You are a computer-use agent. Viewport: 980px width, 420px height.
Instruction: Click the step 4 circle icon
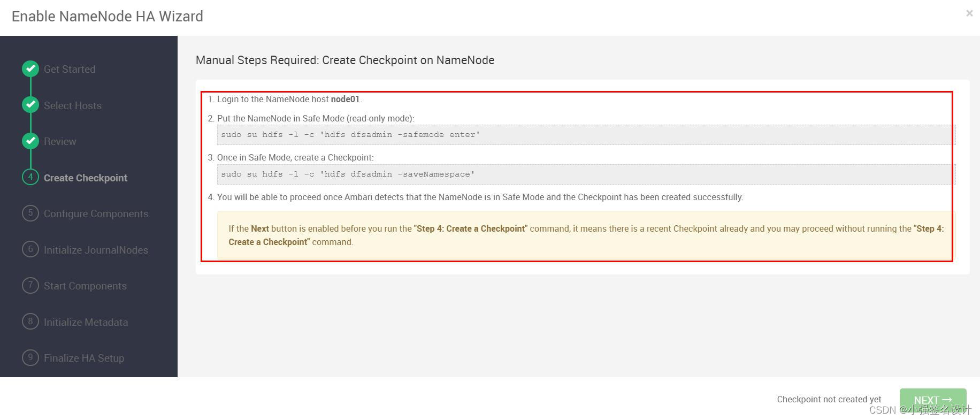30,177
